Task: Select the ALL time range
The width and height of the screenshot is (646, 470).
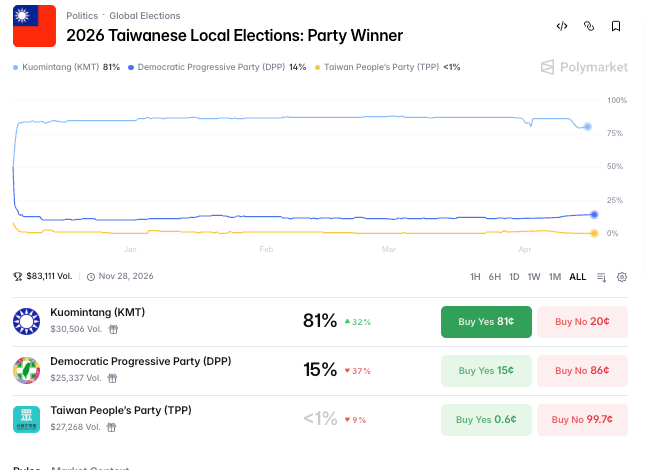Action: point(578,277)
